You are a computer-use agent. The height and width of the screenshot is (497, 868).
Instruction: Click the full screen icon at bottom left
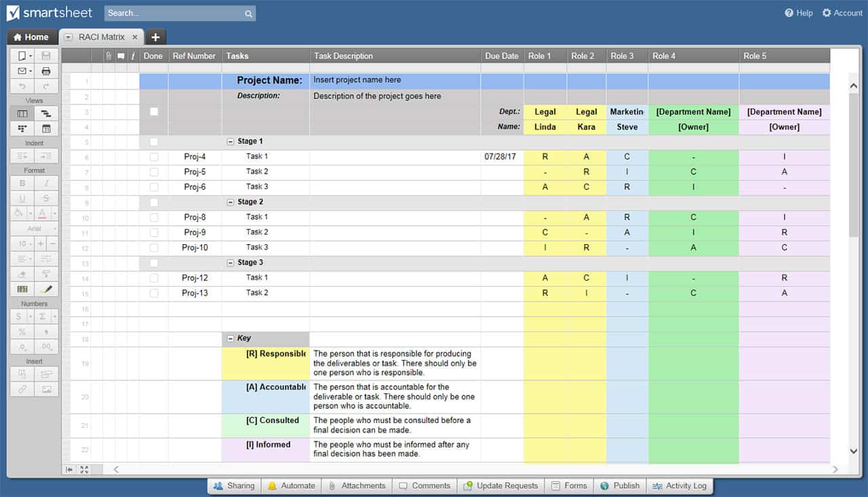click(x=84, y=469)
